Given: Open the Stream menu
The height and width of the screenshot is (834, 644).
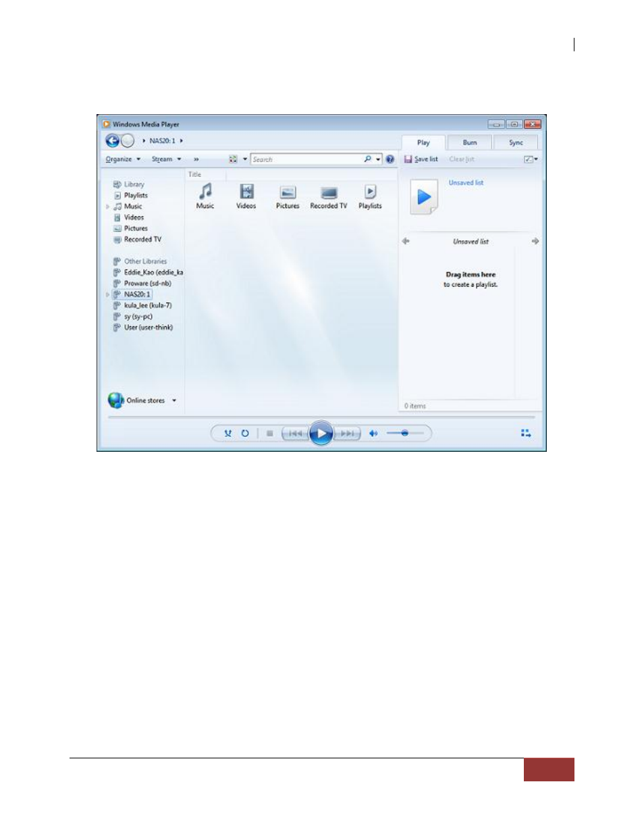Looking at the screenshot, I should coord(166,159).
